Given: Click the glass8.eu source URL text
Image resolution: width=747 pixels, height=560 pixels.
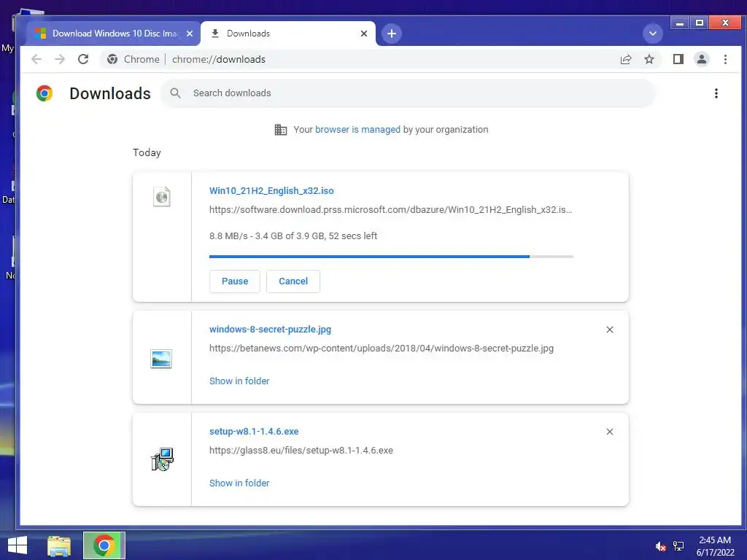Looking at the screenshot, I should coord(301,450).
